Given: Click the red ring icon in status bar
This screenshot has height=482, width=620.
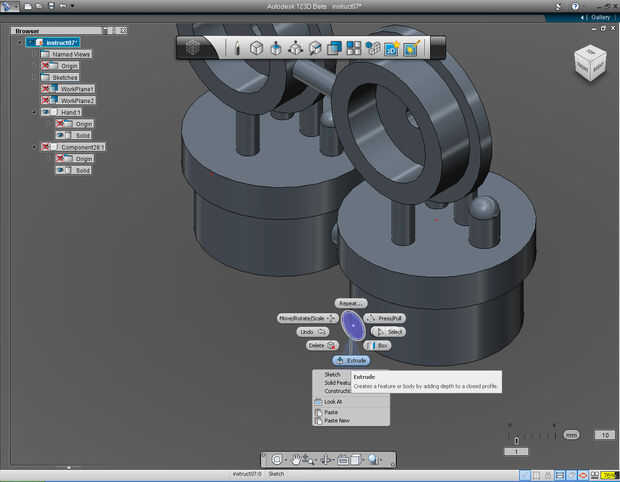Looking at the screenshot, I should click(x=583, y=475).
